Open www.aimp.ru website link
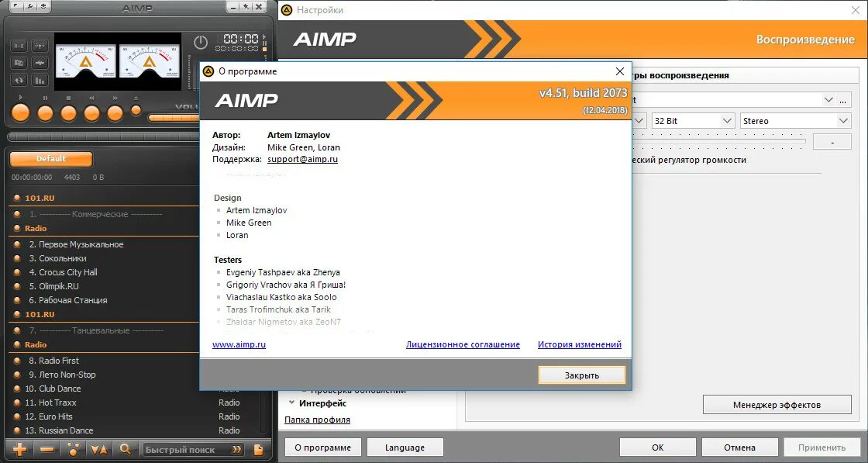 239,344
